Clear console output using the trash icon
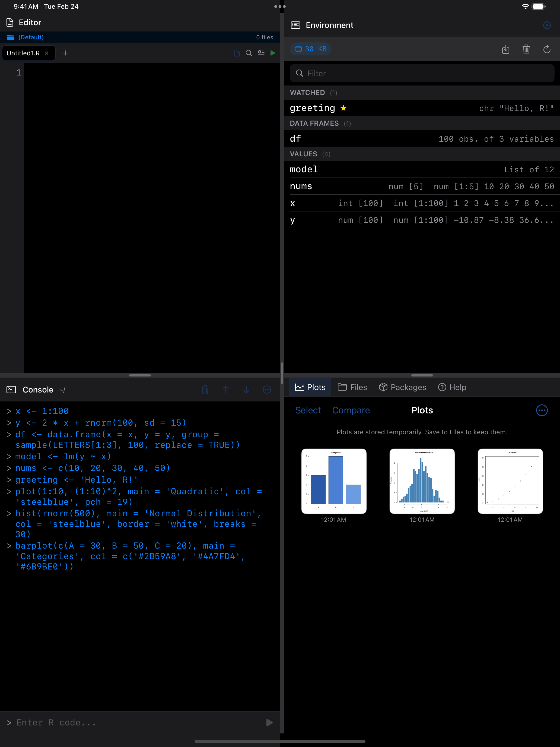The width and height of the screenshot is (560, 747). point(205,389)
